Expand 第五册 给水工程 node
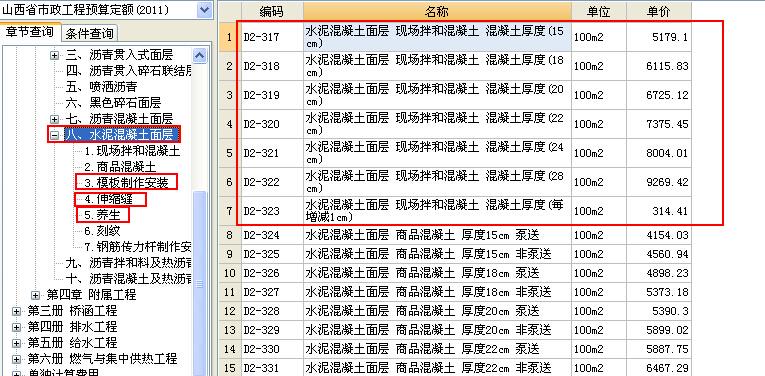 17,343
